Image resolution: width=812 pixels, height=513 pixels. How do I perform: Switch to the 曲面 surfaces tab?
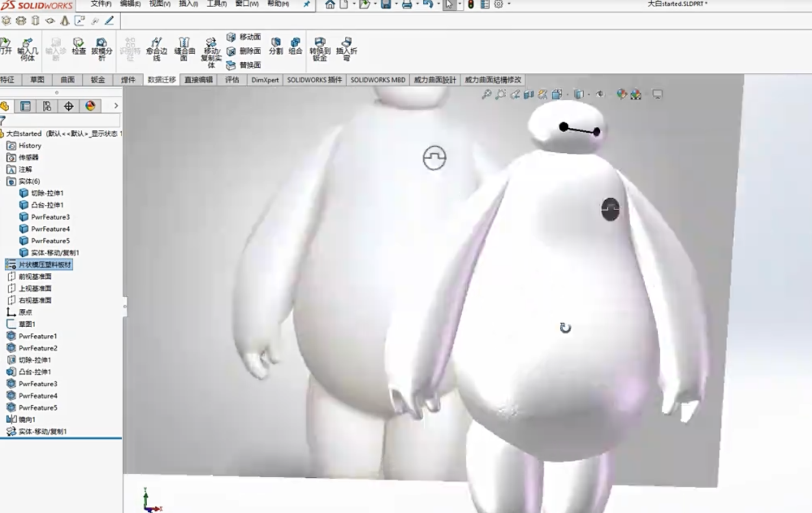68,80
